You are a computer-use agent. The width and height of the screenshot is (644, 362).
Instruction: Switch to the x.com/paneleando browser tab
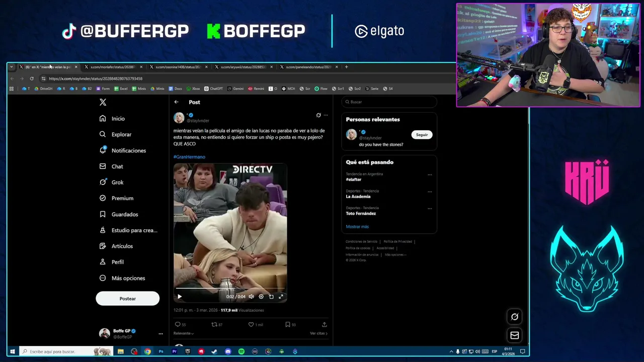click(308, 67)
